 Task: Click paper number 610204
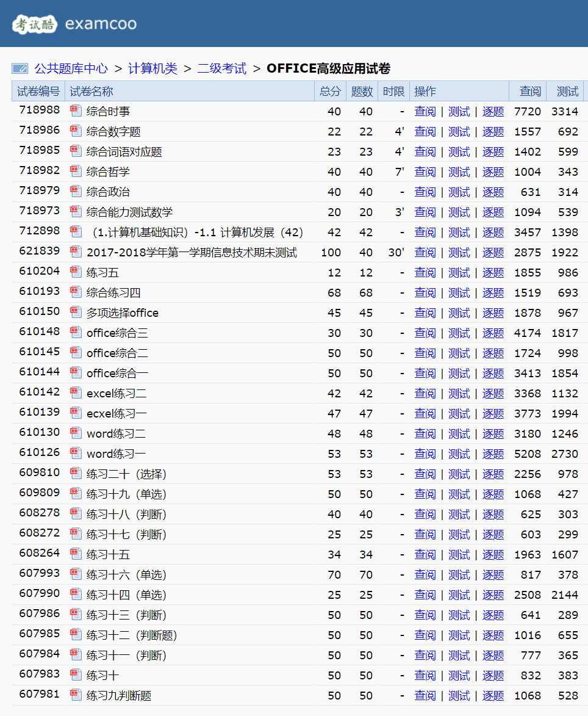click(x=39, y=271)
